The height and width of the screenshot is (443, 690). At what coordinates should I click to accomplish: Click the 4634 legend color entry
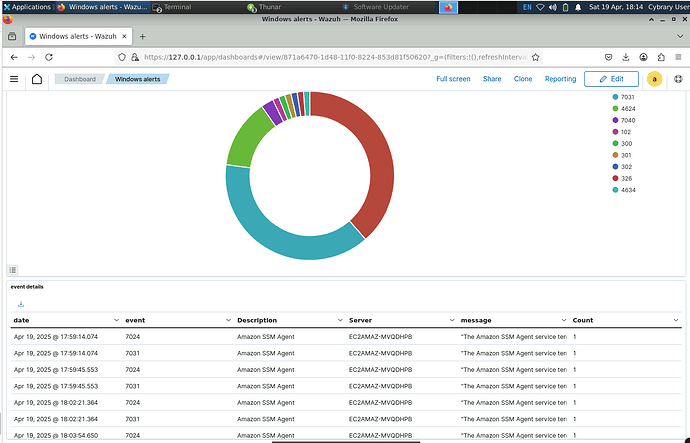[614, 189]
